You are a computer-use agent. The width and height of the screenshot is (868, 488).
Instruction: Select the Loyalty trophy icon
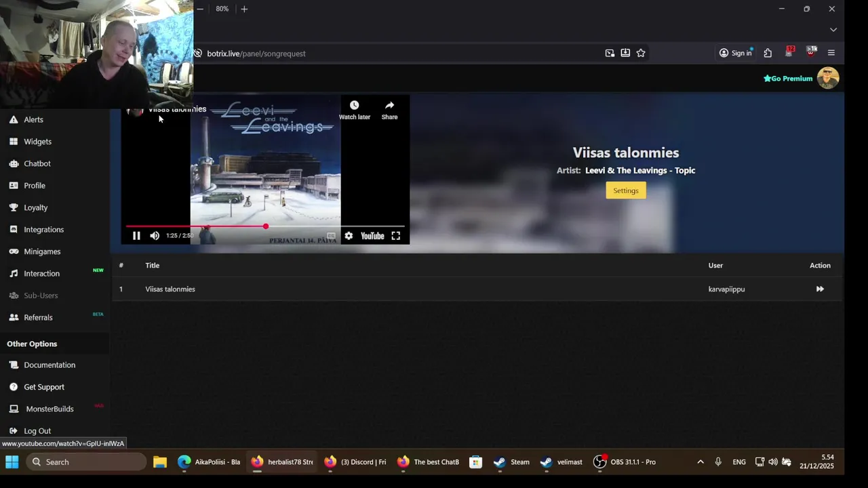tap(14, 207)
